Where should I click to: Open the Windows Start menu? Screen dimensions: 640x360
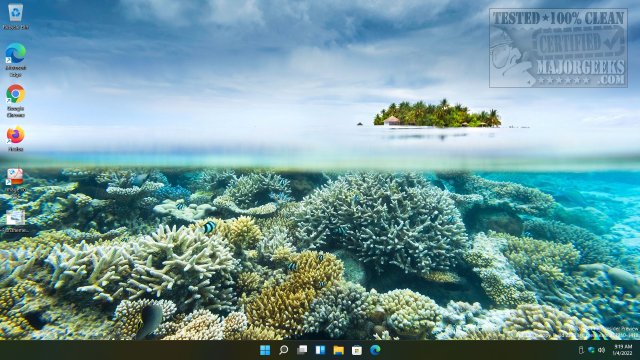(x=265, y=350)
